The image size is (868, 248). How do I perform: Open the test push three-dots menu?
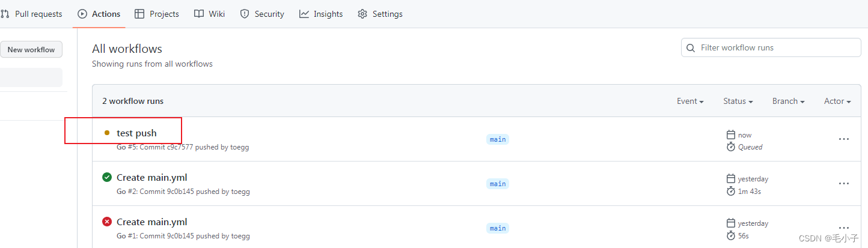point(843,139)
